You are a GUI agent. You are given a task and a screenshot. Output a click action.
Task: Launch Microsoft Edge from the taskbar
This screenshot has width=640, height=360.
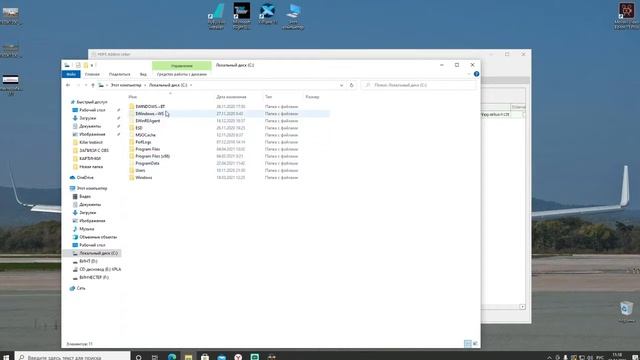point(172,357)
